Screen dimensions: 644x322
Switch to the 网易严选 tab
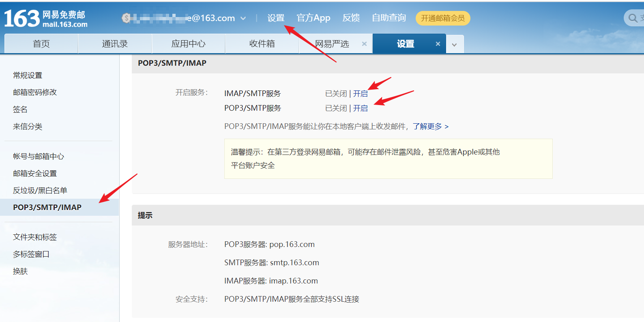point(332,44)
